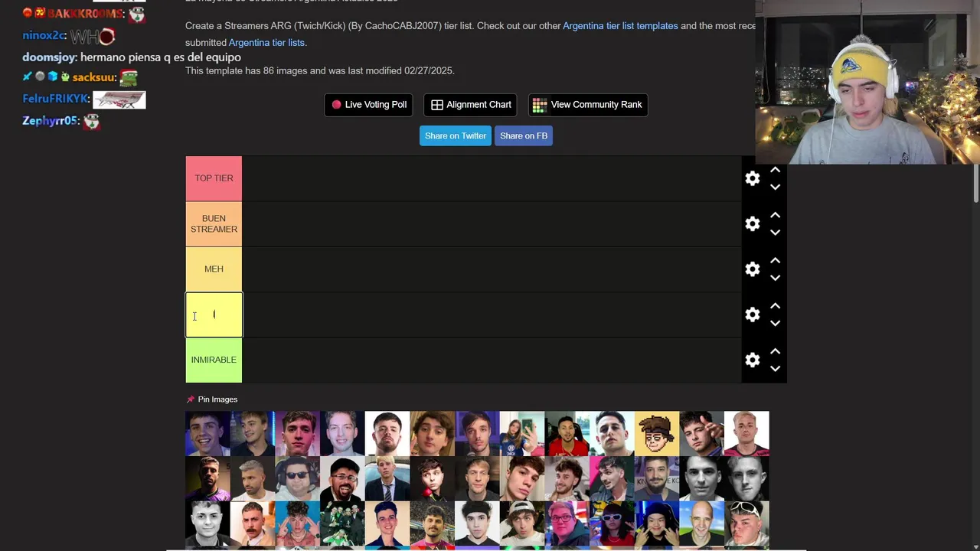
Task: Edit the MEH tier label
Action: click(214, 269)
